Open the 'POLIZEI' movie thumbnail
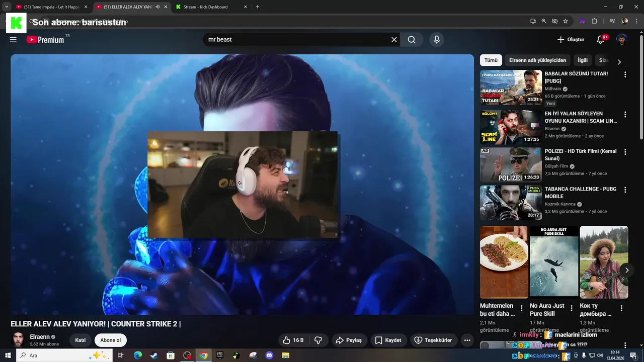The image size is (644, 362). click(511, 165)
